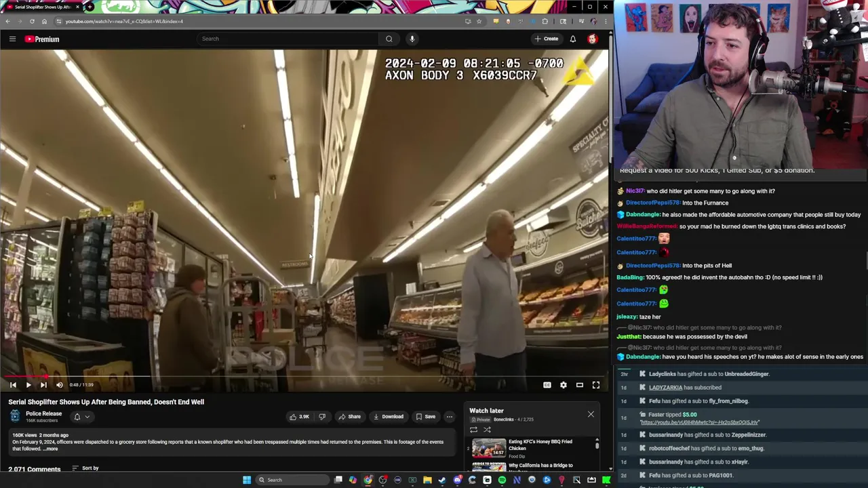Go back in the browser
Image resolution: width=868 pixels, height=488 pixels.
8,21
